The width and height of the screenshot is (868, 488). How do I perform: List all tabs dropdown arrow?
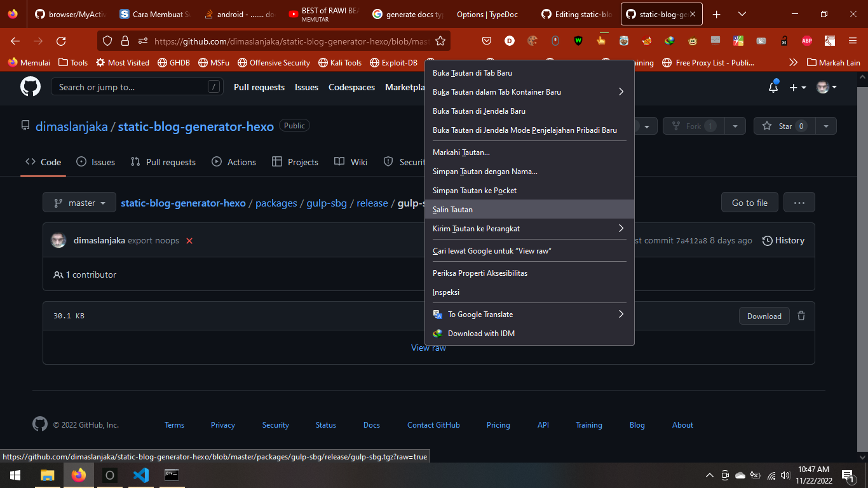tap(742, 14)
